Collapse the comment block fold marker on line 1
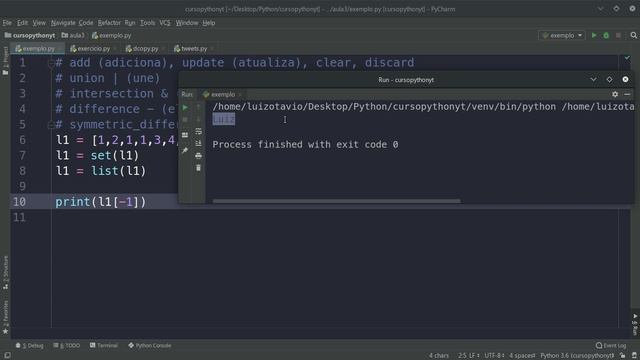Image resolution: width=640 pixels, height=360 pixels. point(51,63)
